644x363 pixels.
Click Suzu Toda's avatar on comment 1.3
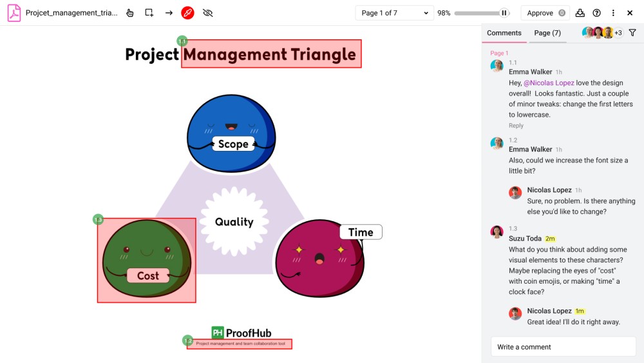click(497, 232)
